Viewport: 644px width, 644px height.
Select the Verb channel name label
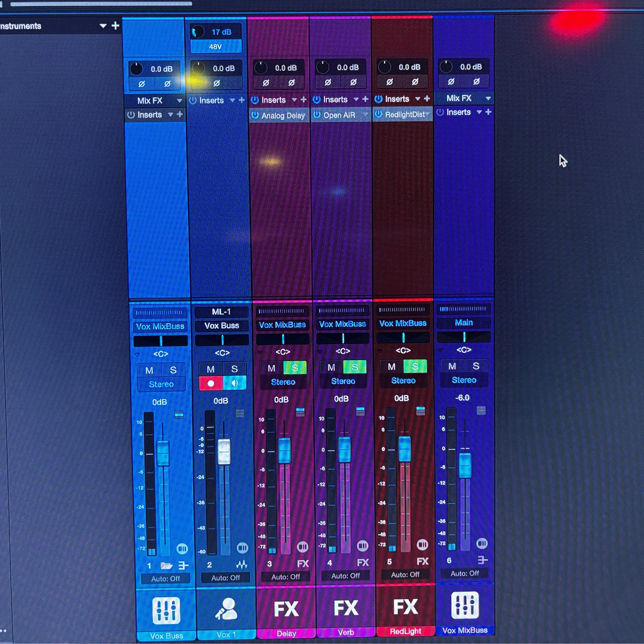tap(346, 632)
